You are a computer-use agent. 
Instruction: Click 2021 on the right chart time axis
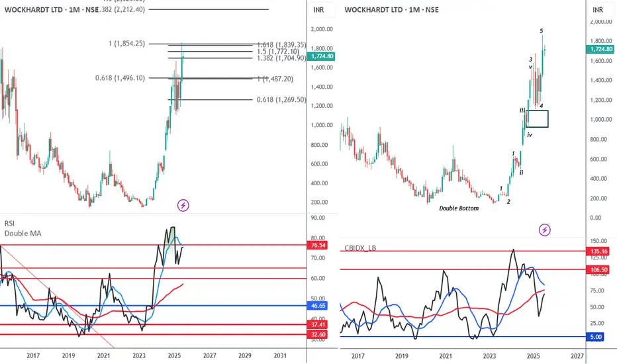[446, 356]
